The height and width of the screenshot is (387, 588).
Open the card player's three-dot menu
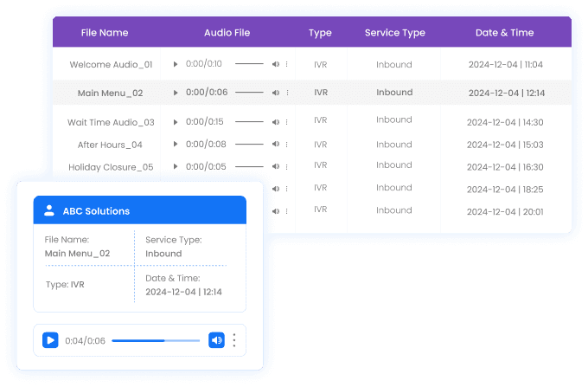pos(234,340)
